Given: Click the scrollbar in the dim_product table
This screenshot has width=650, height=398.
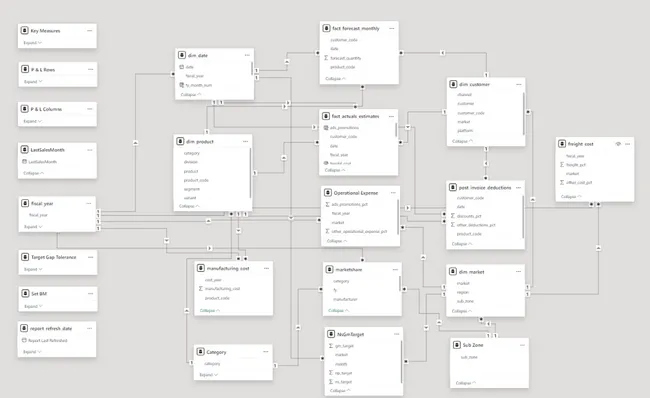Looking at the screenshot, I should coord(250,173).
